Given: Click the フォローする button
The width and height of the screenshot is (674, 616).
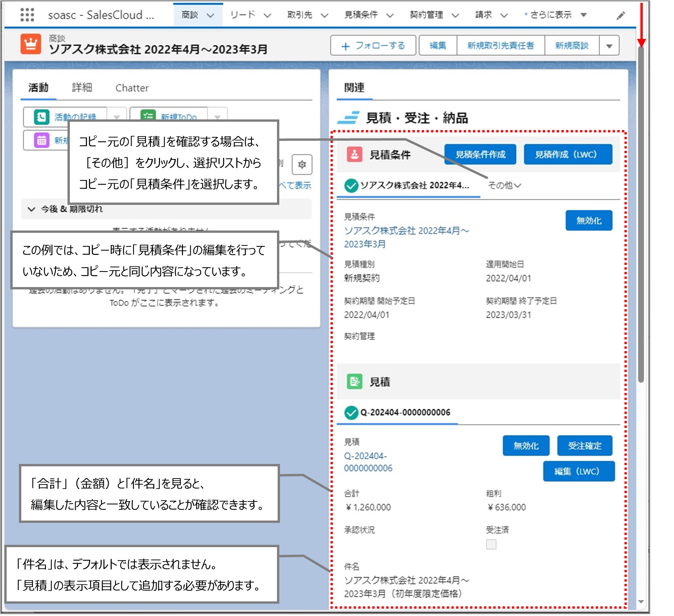Looking at the screenshot, I should (373, 46).
